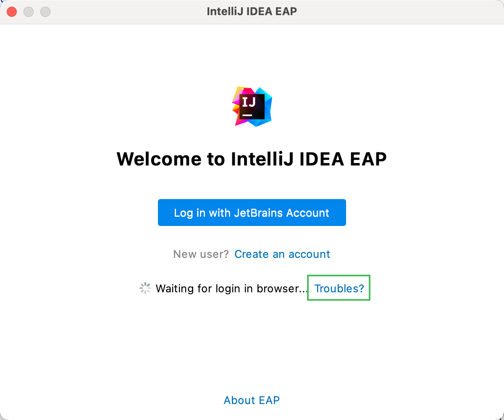Screen dimensions: 504x420
Task: Open the Create an account link
Action: (x=282, y=254)
